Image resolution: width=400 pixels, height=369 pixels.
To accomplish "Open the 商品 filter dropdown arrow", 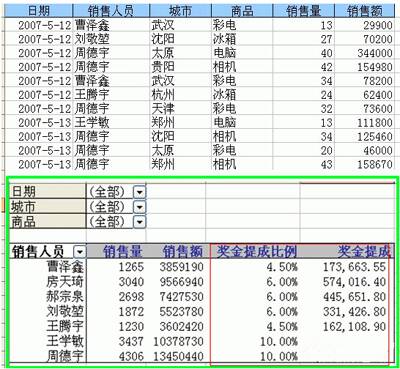I will point(139,222).
